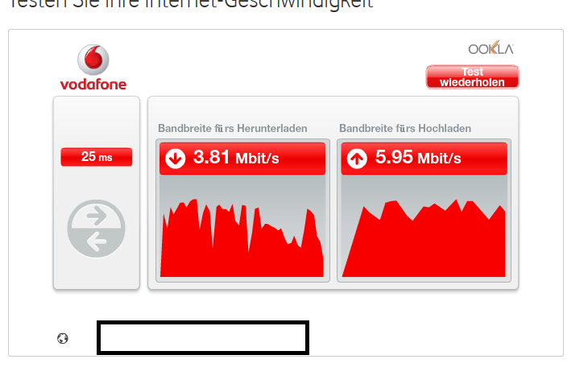588x384 pixels.
Task: Click the download arrow icon
Action: point(175,159)
